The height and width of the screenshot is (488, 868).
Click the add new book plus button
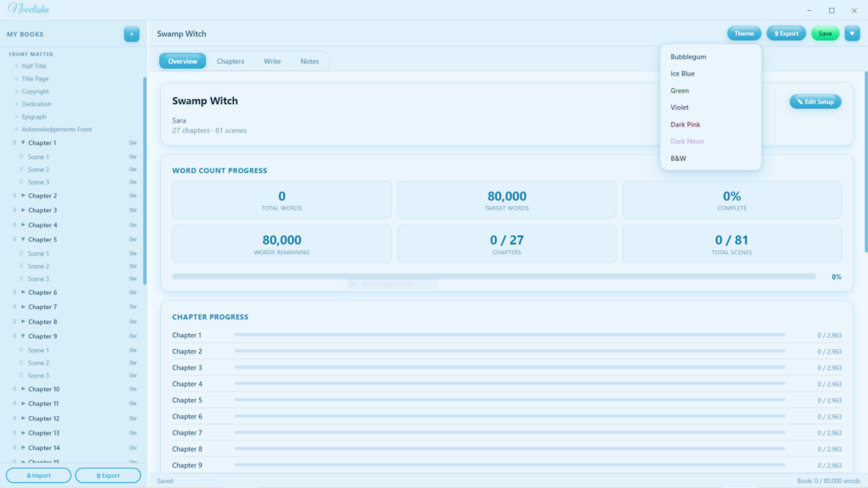tap(131, 34)
